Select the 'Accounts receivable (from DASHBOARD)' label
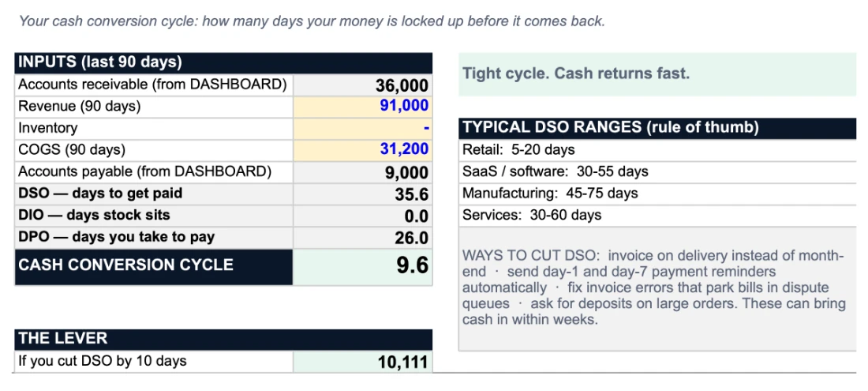The height and width of the screenshot is (391, 868). point(154,85)
